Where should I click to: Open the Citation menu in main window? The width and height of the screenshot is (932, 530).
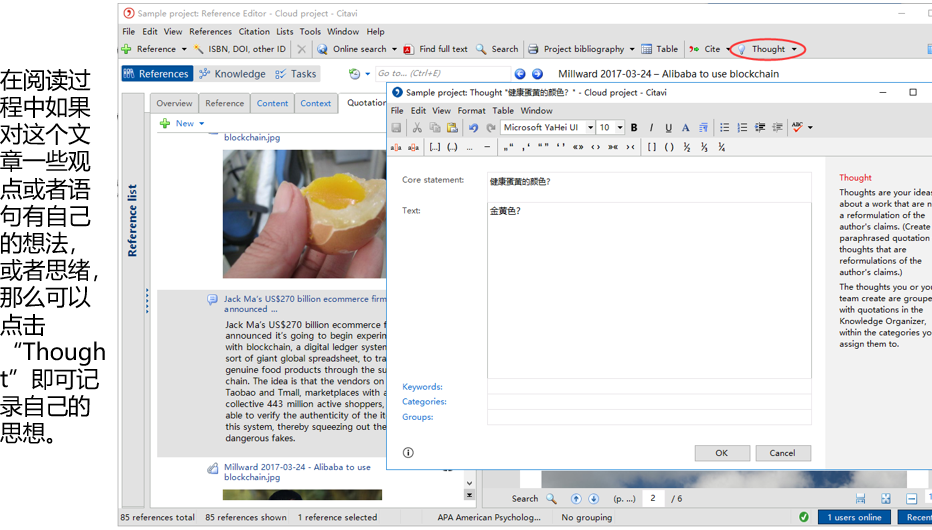click(254, 31)
